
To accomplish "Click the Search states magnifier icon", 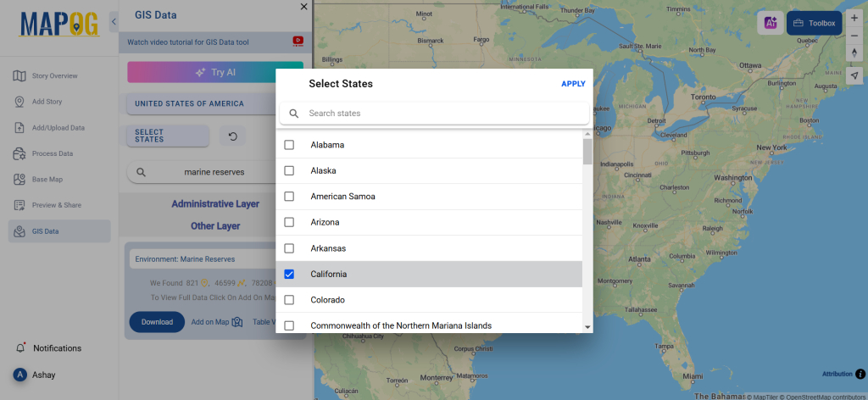I will coord(294,114).
